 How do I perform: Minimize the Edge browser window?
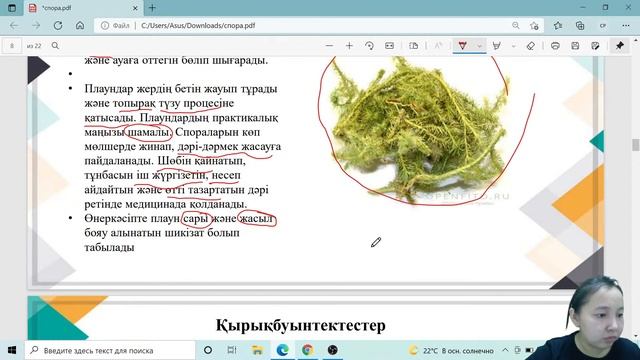coord(582,8)
